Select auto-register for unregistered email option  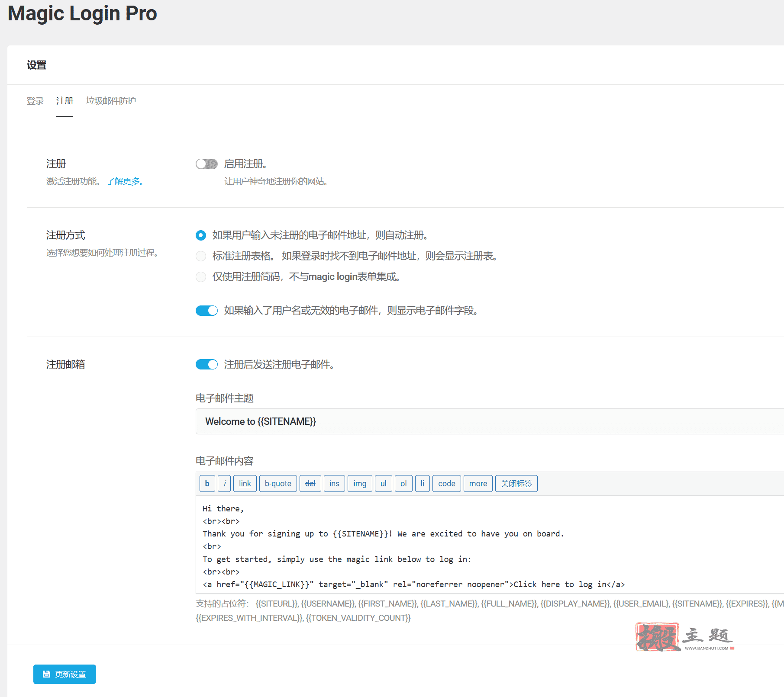[201, 235]
